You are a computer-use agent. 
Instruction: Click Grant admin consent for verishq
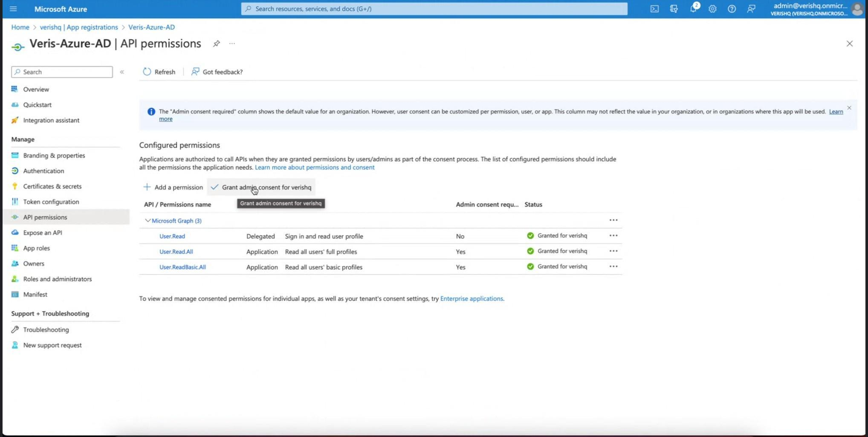point(261,187)
